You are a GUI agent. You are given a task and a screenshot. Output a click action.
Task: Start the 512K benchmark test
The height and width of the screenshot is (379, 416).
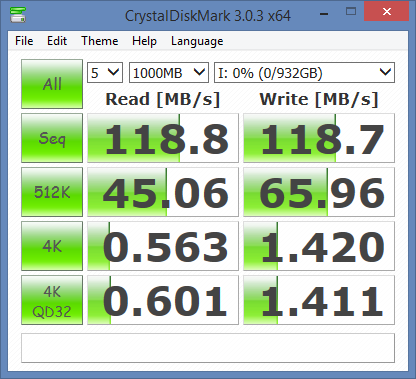pos(52,192)
